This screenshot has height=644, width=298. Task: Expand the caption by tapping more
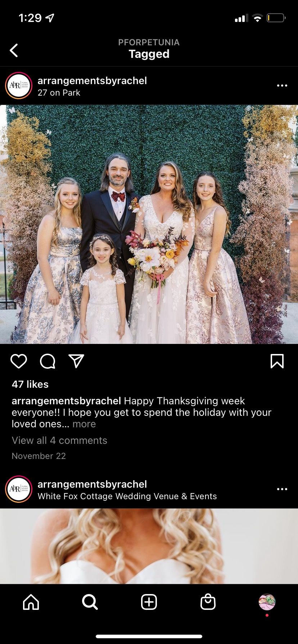click(x=84, y=424)
